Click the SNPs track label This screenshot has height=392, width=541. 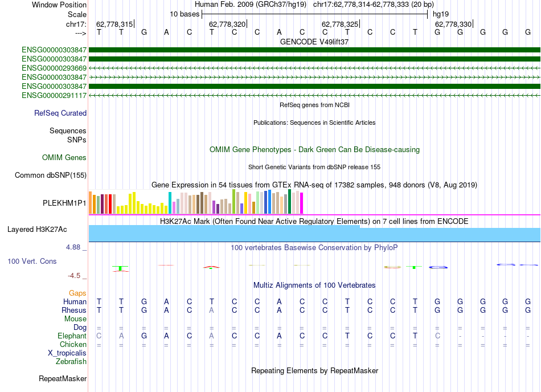pos(77,140)
